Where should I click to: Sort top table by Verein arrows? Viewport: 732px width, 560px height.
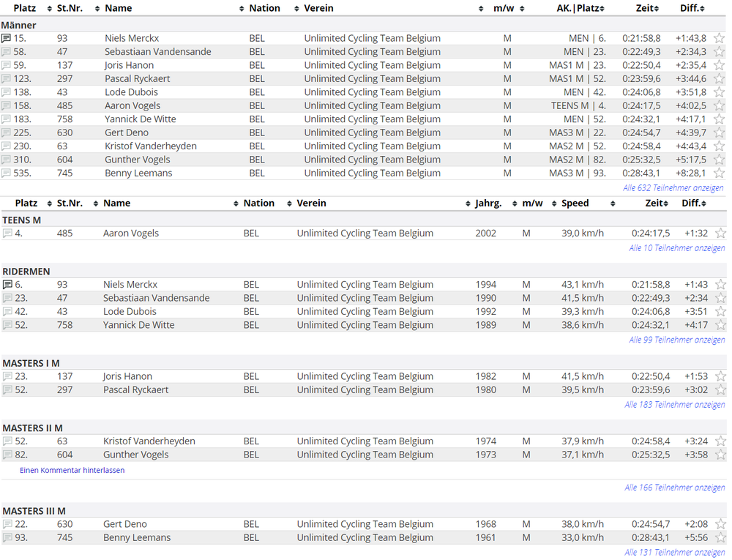(x=481, y=9)
